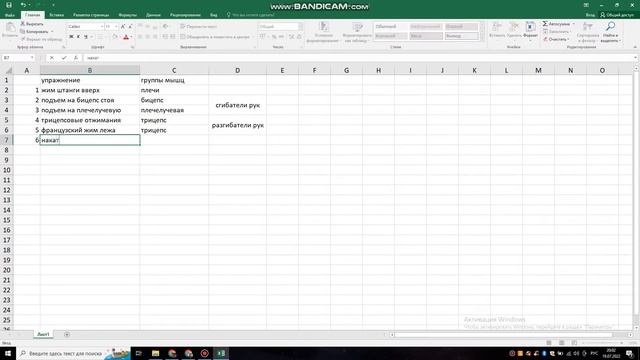Switch to the Данные tab

153,15
